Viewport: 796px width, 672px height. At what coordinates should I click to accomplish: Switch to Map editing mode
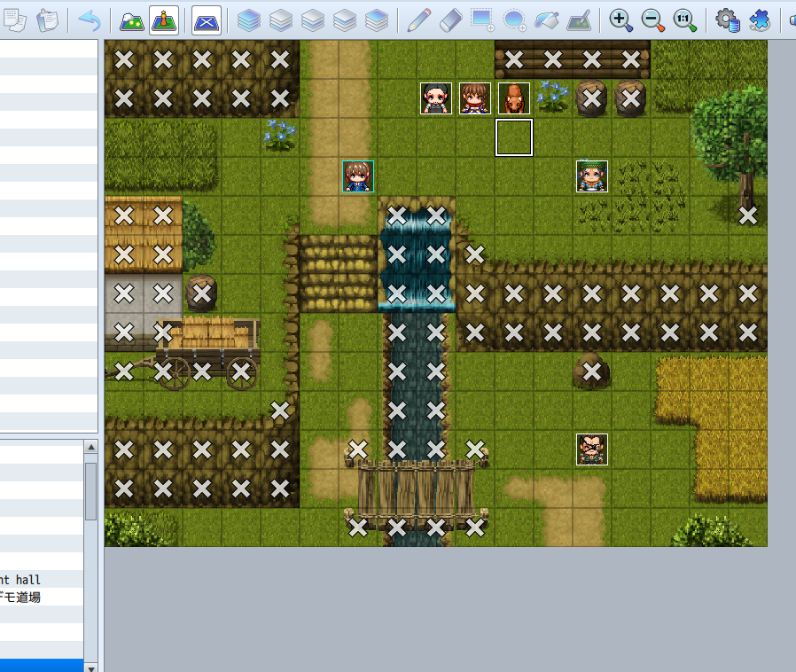[x=132, y=20]
